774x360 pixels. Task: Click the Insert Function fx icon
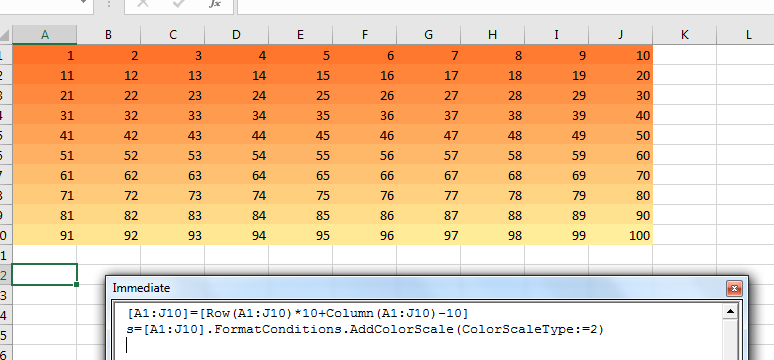pyautogui.click(x=214, y=3)
